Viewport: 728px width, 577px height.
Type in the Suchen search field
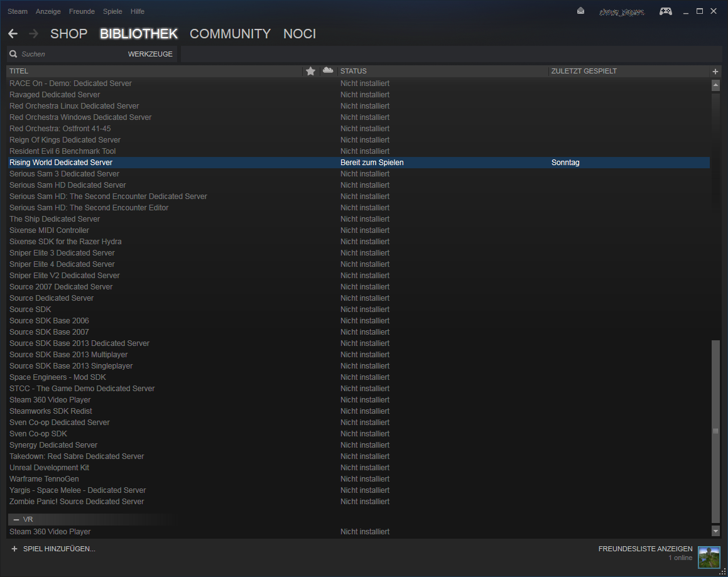coord(69,54)
